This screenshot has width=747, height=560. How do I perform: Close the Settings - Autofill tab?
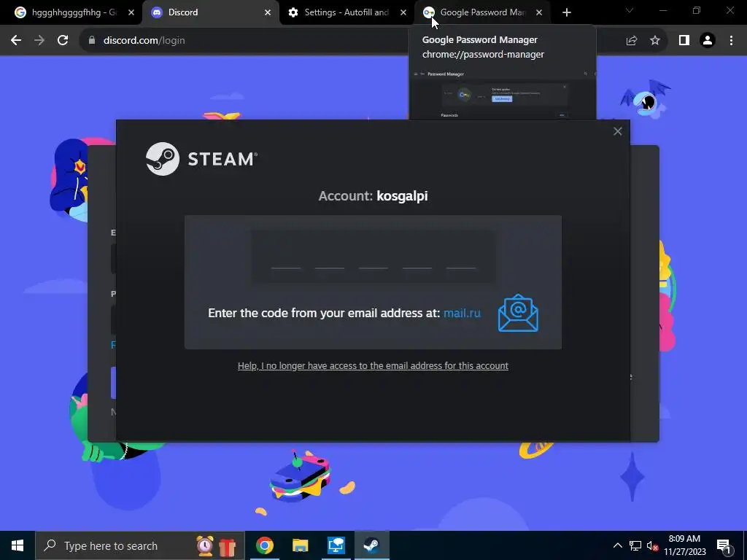(403, 12)
